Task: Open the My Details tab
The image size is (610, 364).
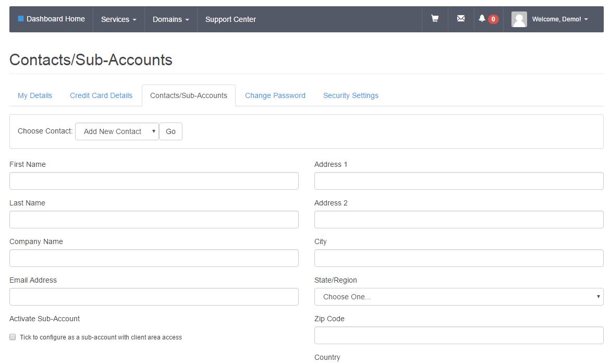Action: tap(34, 95)
